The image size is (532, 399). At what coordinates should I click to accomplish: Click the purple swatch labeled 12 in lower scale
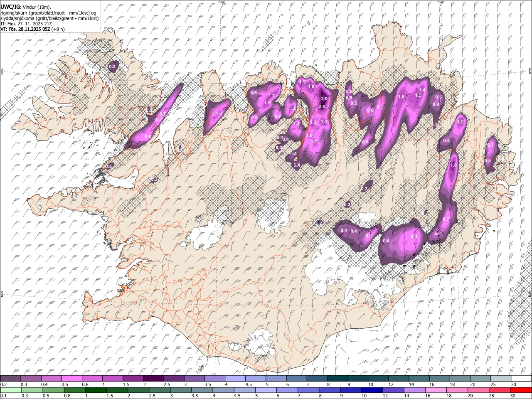[393, 390]
